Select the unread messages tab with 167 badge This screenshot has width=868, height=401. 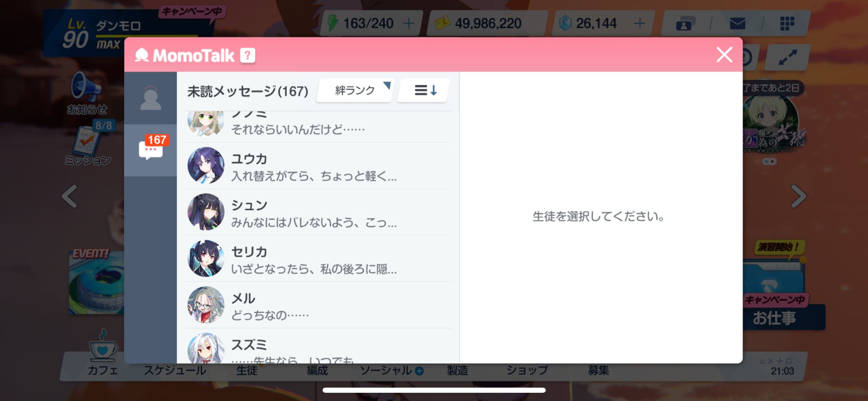pyautogui.click(x=151, y=150)
